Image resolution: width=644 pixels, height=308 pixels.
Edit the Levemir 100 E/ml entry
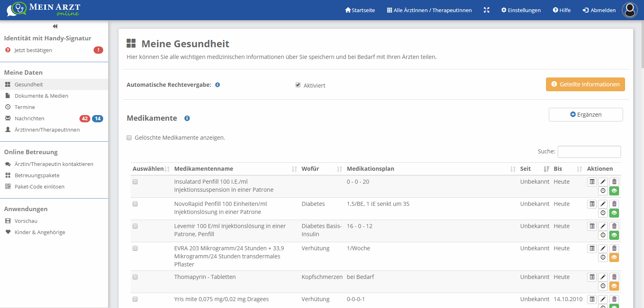[x=603, y=226]
